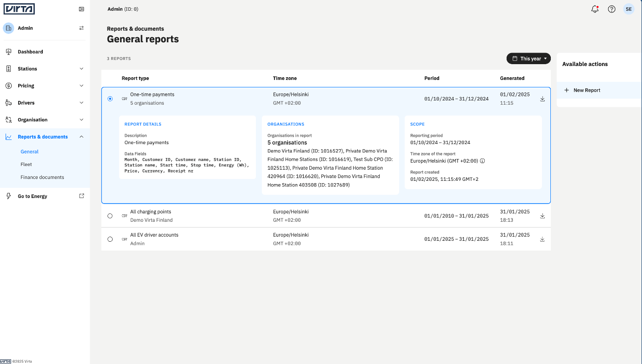Click the Generated column header

(512, 78)
